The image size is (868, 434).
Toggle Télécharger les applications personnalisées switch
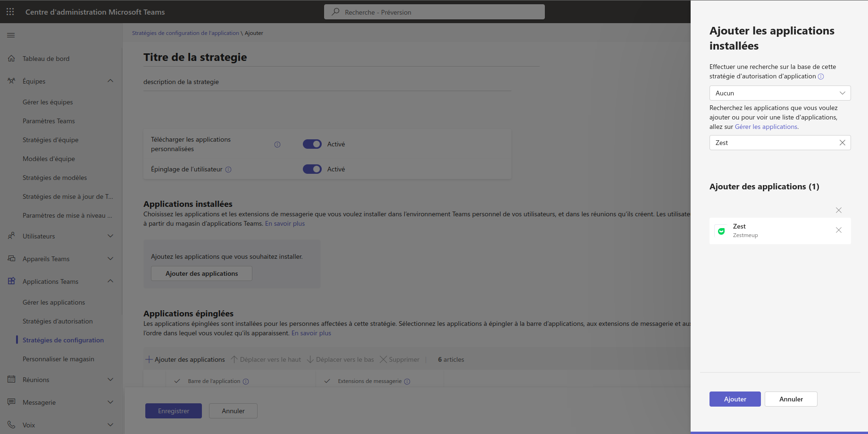(x=312, y=144)
